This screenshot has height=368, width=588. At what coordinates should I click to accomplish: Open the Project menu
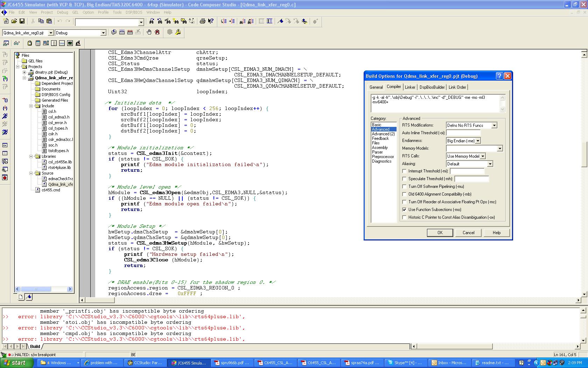coord(47,12)
